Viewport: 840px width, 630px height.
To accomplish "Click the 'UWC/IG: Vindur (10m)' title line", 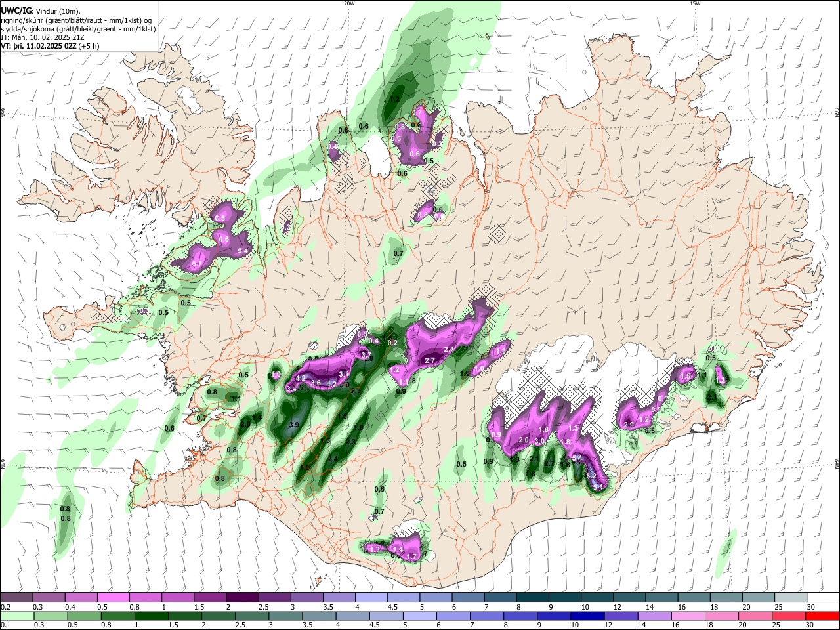I will (x=40, y=11).
